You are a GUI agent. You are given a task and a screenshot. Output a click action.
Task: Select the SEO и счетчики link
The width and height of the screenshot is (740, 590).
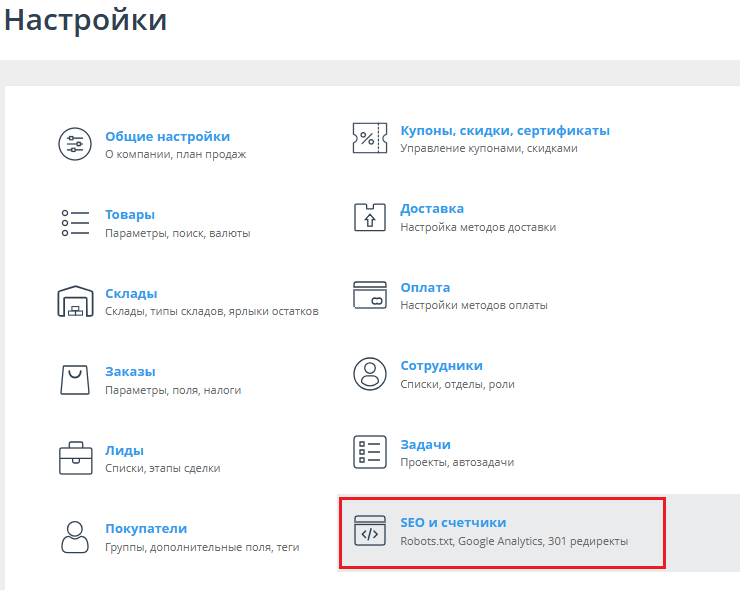point(453,522)
